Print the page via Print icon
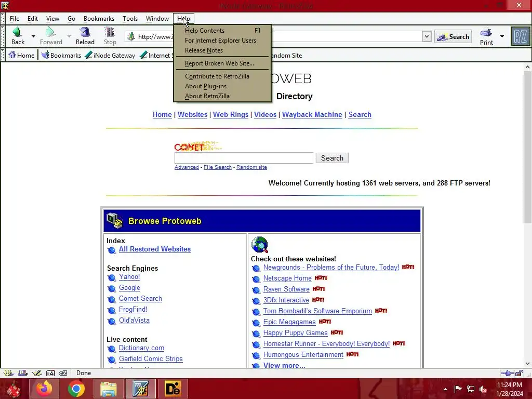 [x=486, y=36]
